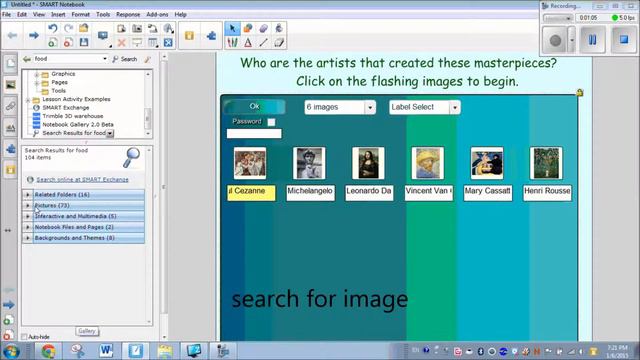The image size is (640, 360).
Task: Open the Edit menu
Action: (x=22, y=14)
